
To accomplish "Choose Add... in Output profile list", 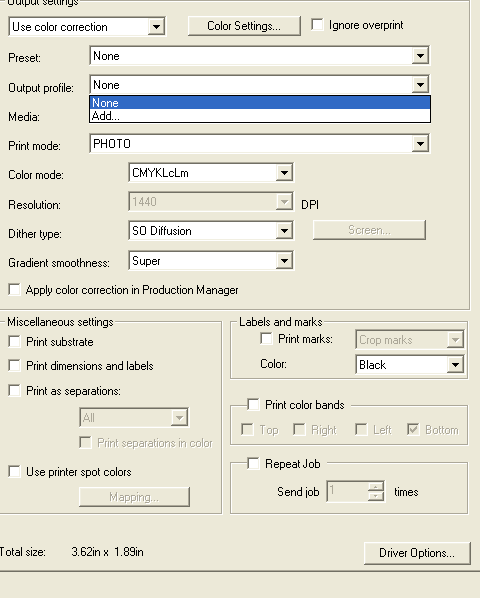I will (x=260, y=116).
